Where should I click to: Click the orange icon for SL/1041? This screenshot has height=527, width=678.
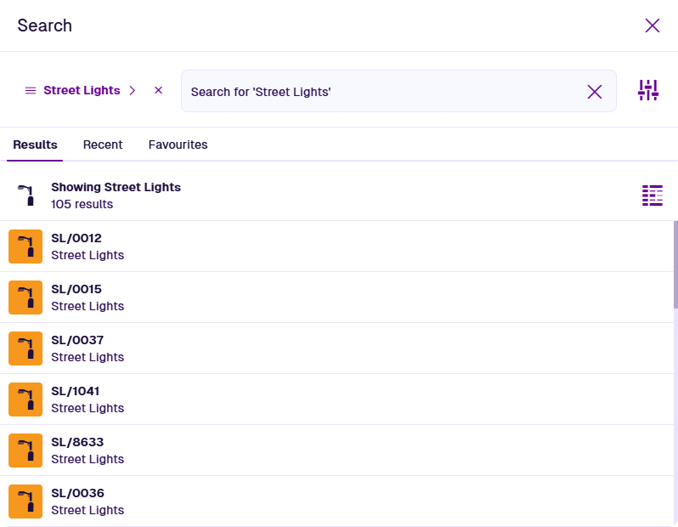click(26, 399)
